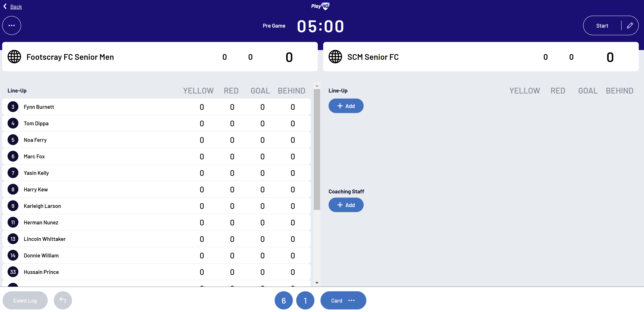Click SCM Senior FC globe logo
This screenshot has width=644, height=312.
pyautogui.click(x=335, y=57)
